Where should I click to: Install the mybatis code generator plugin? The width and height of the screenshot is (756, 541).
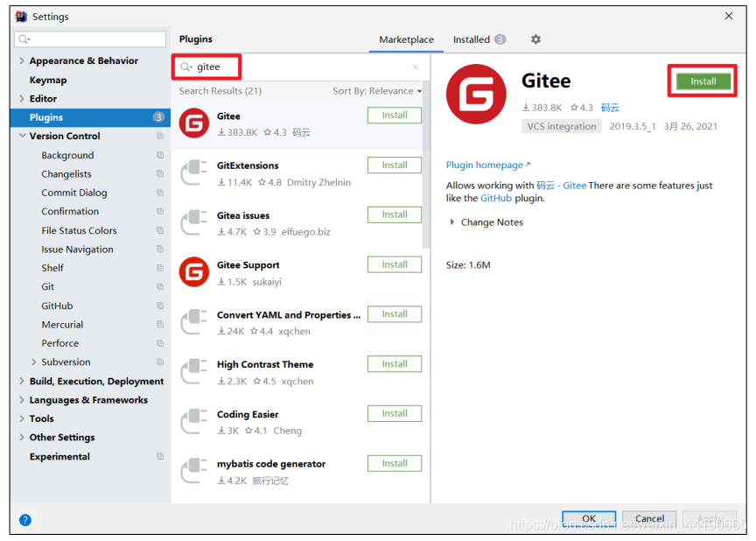point(395,463)
